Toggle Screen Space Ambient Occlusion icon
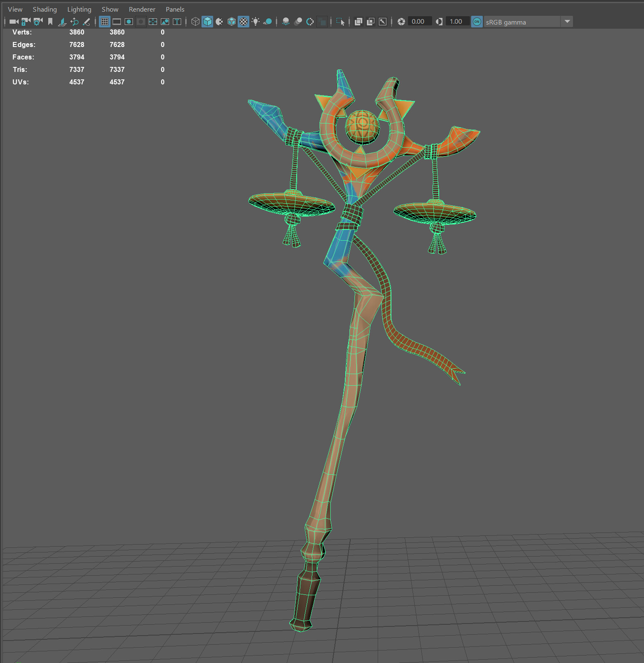 point(286,22)
